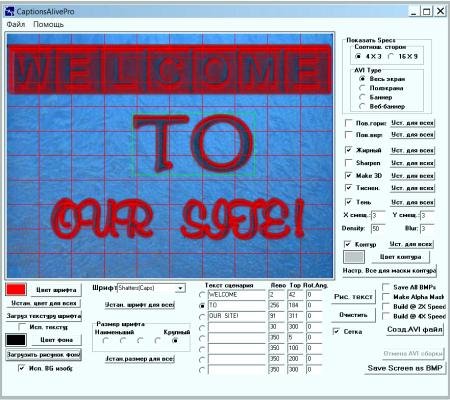The image size is (450, 400).
Task: Enable Save All BMPs checkbox
Action: pos(386,287)
